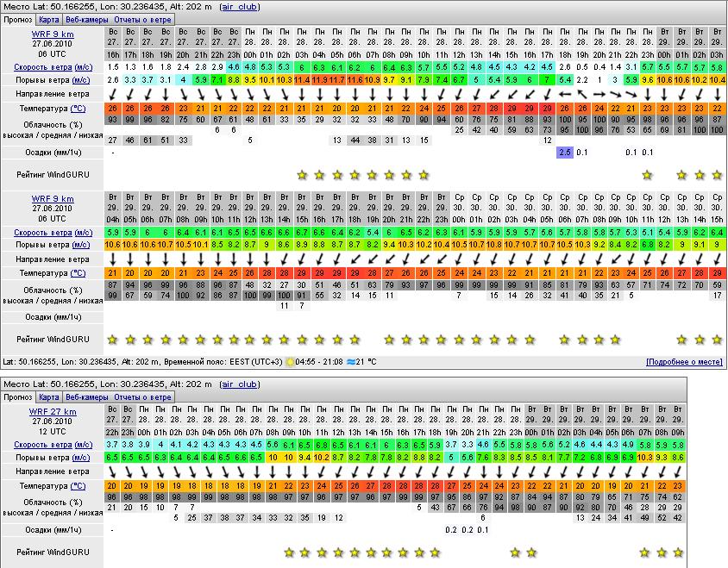Open the air_club link in the topmost header

239,6
